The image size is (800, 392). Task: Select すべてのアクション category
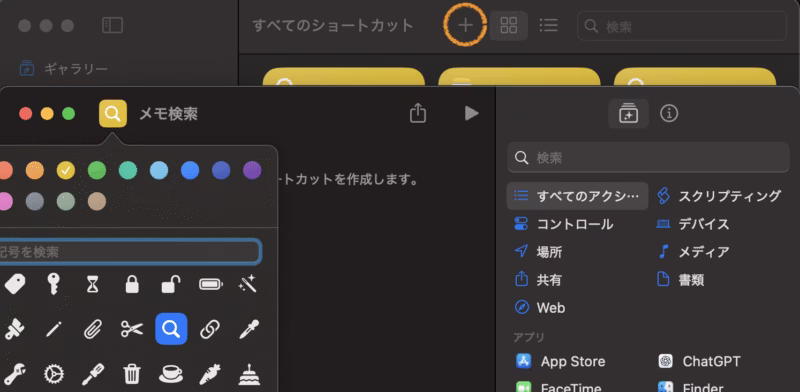[x=578, y=196]
